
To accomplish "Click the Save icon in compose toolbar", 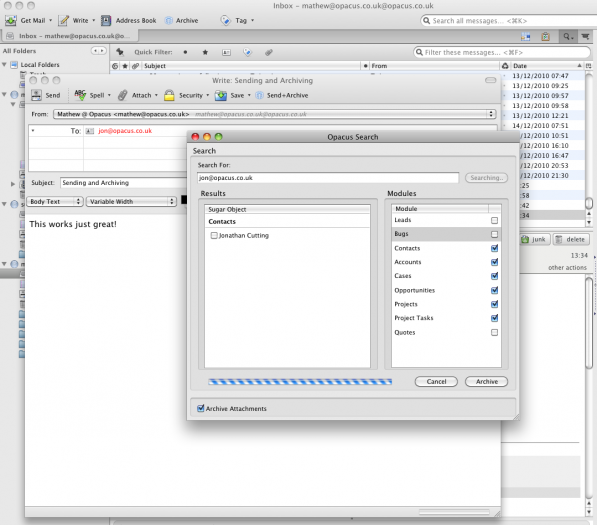I will click(x=220, y=95).
